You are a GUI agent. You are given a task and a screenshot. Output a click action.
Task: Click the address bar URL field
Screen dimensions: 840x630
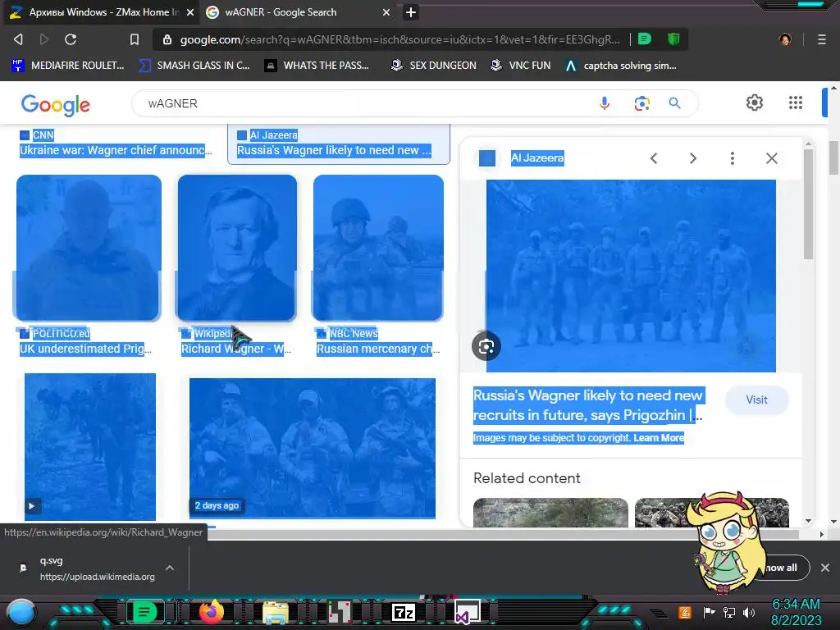[399, 39]
